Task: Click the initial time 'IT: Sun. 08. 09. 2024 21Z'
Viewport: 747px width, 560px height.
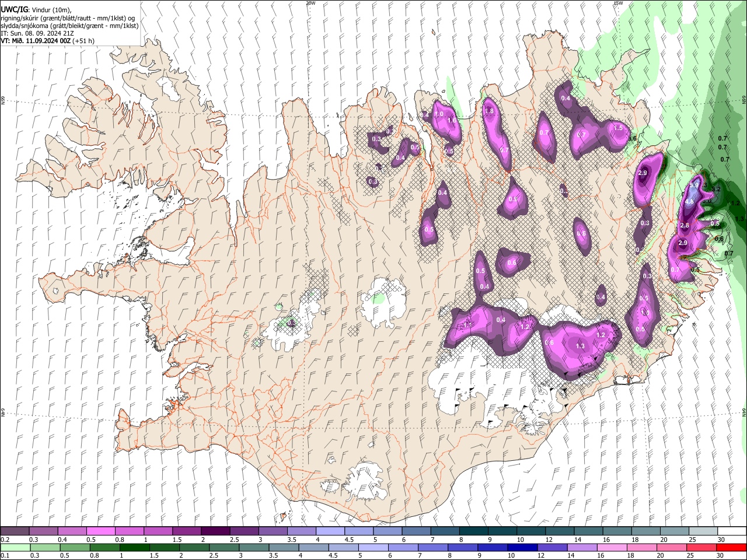Action: [38, 33]
